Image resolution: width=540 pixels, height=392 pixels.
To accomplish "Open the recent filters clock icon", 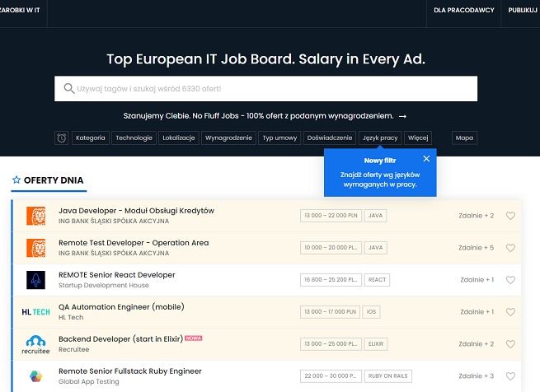I will [61, 138].
